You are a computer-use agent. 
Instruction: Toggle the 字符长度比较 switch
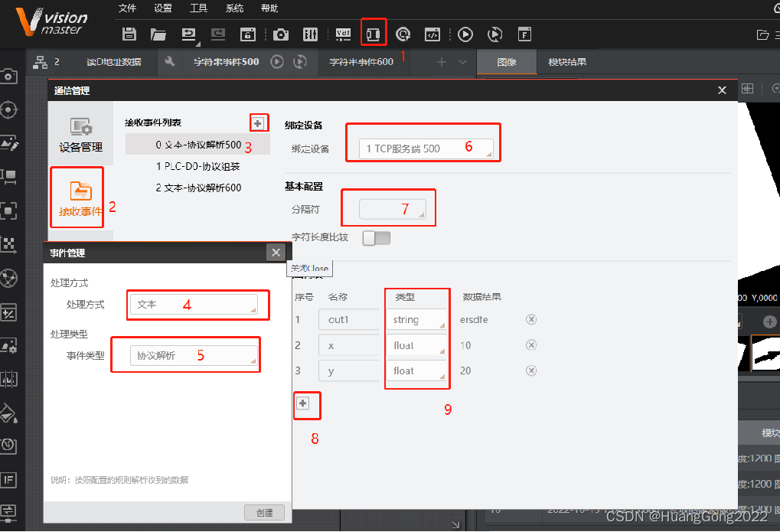(377, 238)
